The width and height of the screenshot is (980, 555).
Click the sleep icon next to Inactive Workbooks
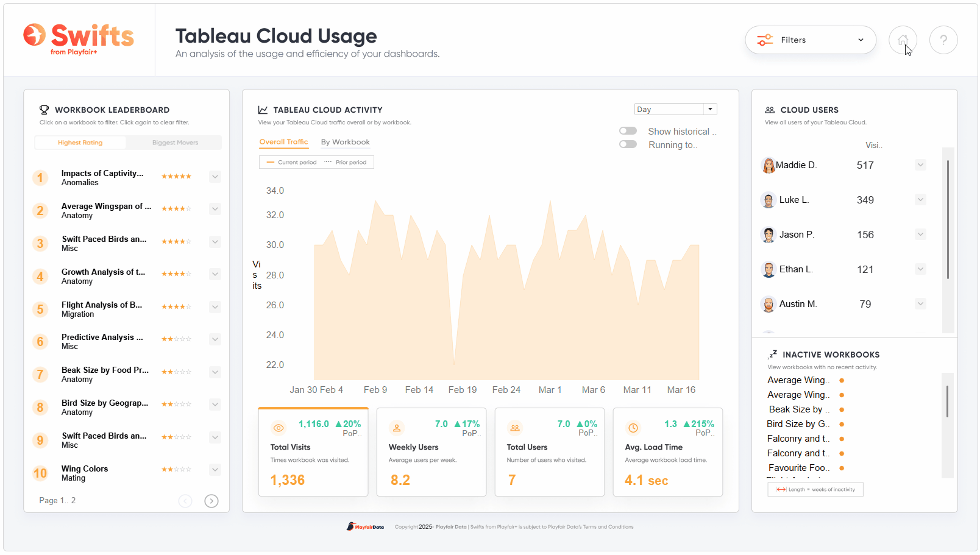click(x=774, y=354)
